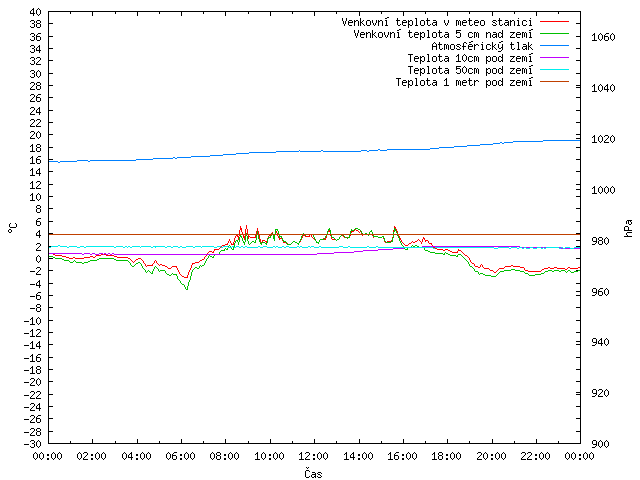This screenshot has height=480, width=640.
Task: Click legend label 'Venkovní teplota v meteo stanici'
Action: point(437,22)
